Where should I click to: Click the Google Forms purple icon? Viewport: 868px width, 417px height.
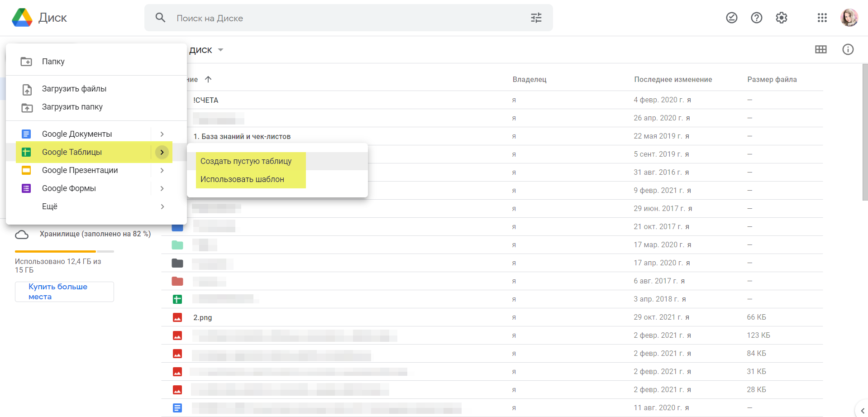[x=26, y=188]
